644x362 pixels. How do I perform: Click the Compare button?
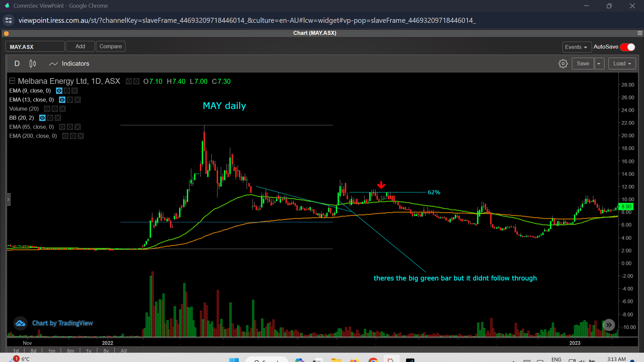[x=111, y=46]
